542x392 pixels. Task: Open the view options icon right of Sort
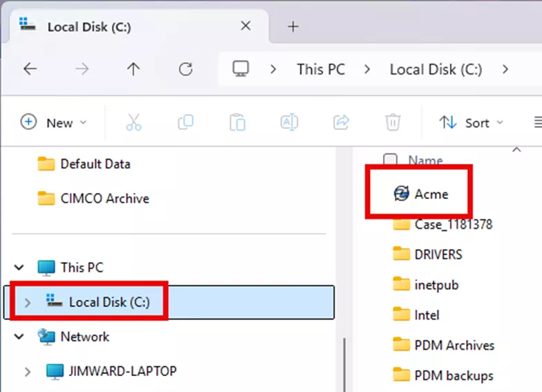pos(538,122)
